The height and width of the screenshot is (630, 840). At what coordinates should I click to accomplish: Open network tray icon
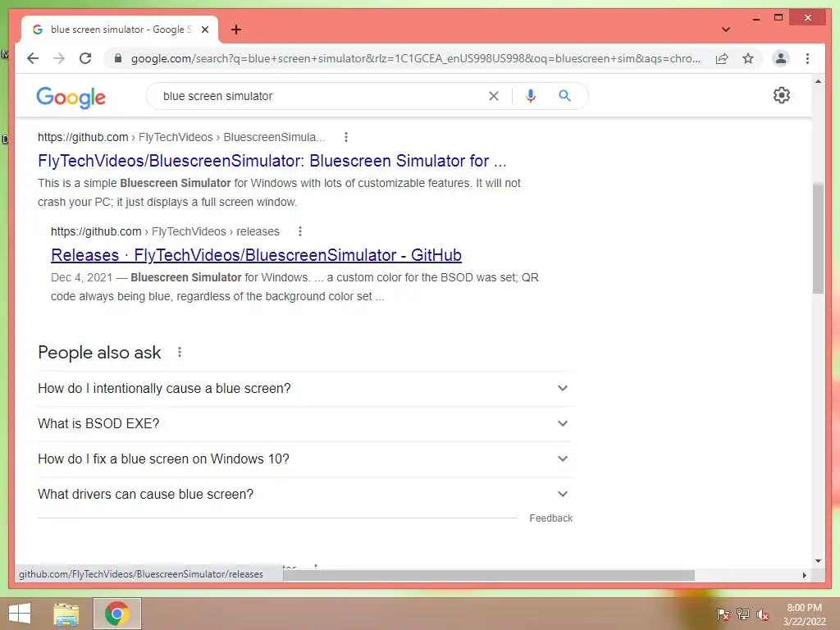[x=743, y=614]
